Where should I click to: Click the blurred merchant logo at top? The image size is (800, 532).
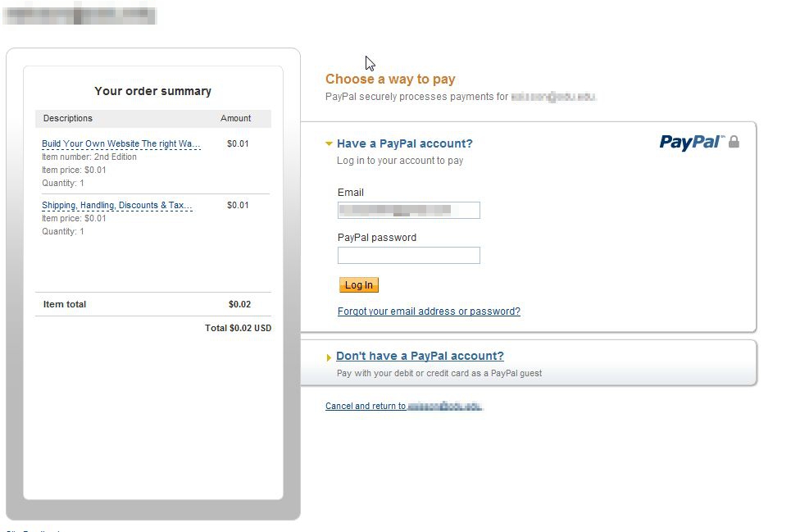coord(80,14)
